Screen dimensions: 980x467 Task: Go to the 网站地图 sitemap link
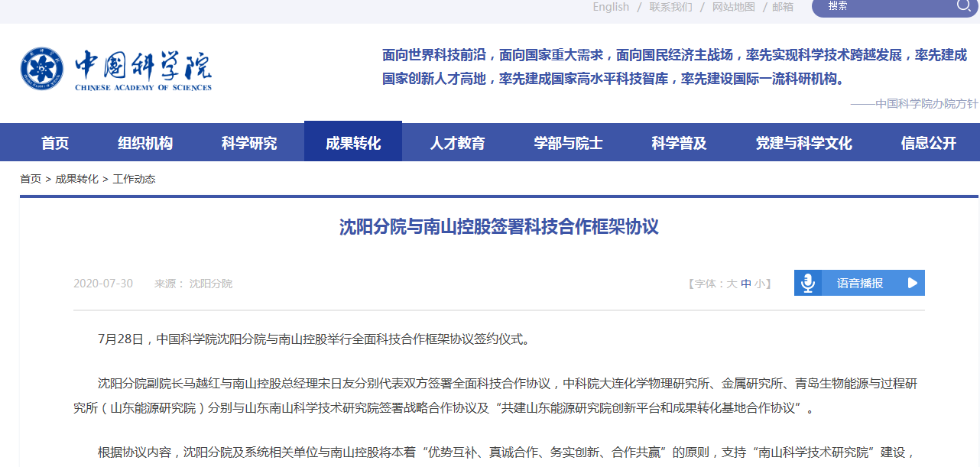pyautogui.click(x=733, y=7)
